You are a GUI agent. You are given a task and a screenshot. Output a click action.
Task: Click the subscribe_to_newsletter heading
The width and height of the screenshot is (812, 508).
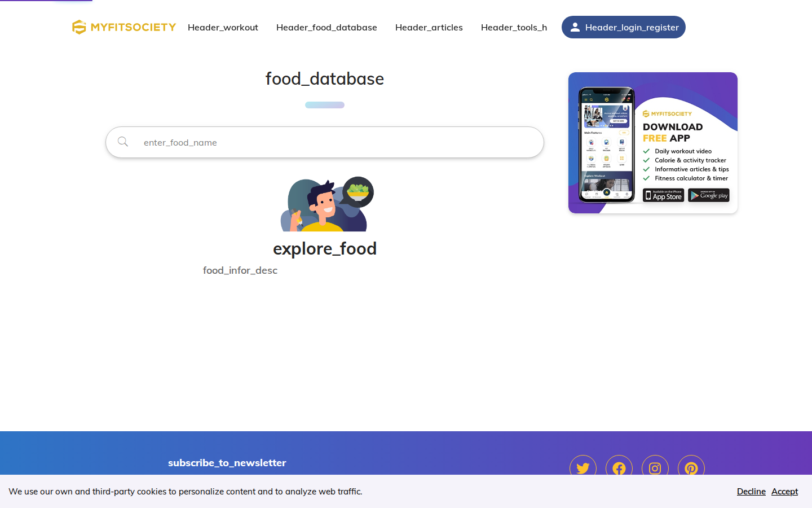pyautogui.click(x=227, y=463)
